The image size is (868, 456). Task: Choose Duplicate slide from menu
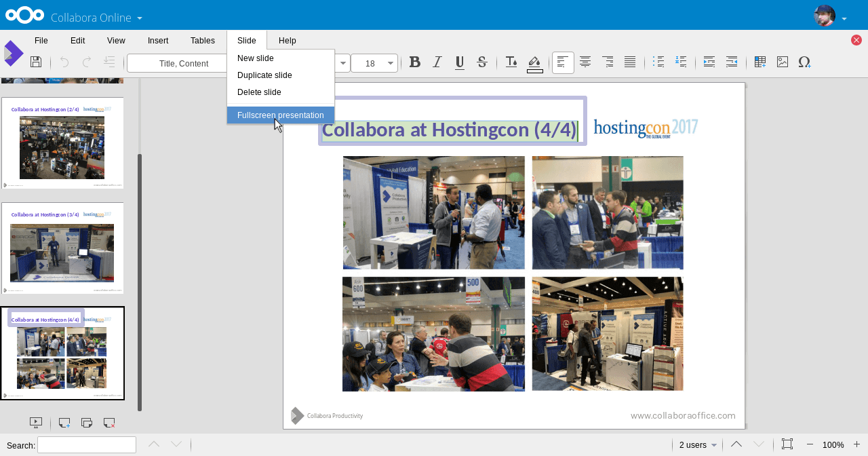pyautogui.click(x=281, y=75)
